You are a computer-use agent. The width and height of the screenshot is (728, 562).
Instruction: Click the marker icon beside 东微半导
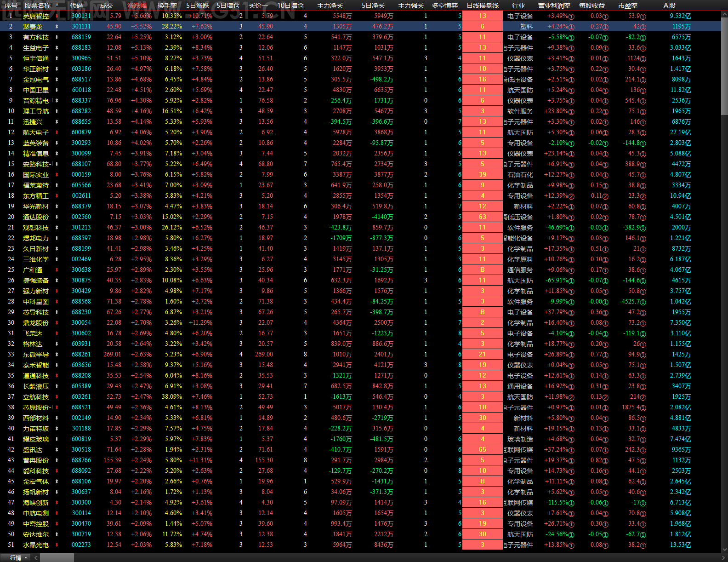point(57,355)
